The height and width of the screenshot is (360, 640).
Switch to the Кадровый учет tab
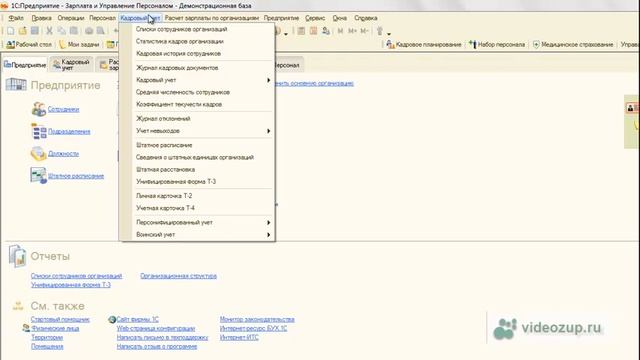(x=71, y=65)
